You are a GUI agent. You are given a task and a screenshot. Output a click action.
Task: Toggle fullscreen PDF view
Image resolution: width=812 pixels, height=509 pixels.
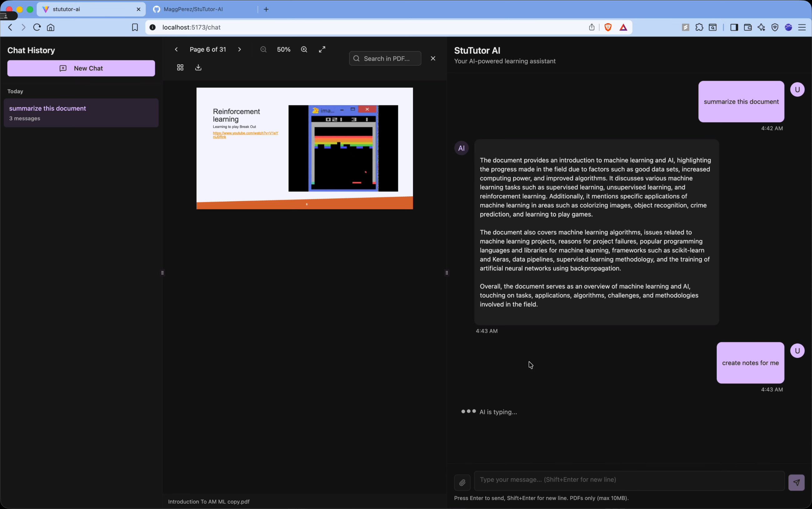[322, 50]
